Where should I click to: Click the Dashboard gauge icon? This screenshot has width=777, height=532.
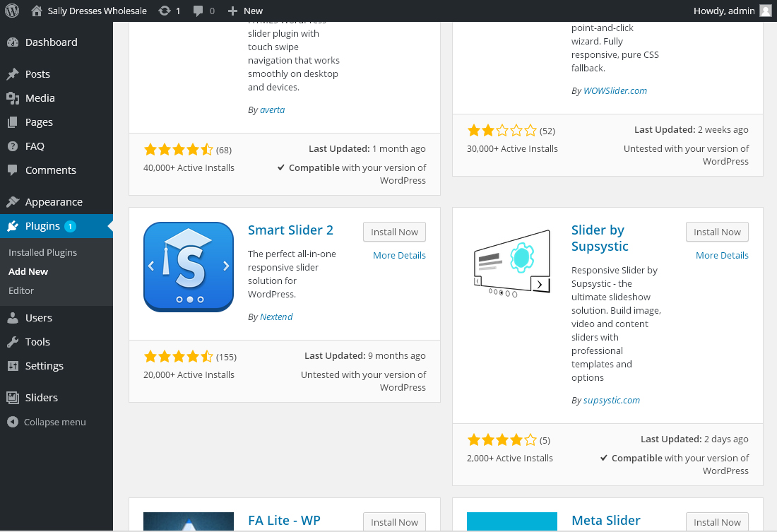point(13,42)
